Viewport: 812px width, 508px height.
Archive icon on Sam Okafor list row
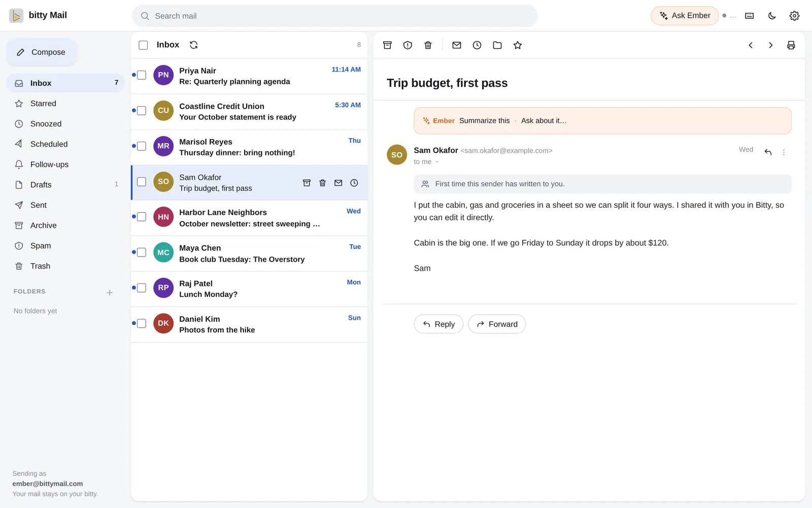tap(307, 183)
